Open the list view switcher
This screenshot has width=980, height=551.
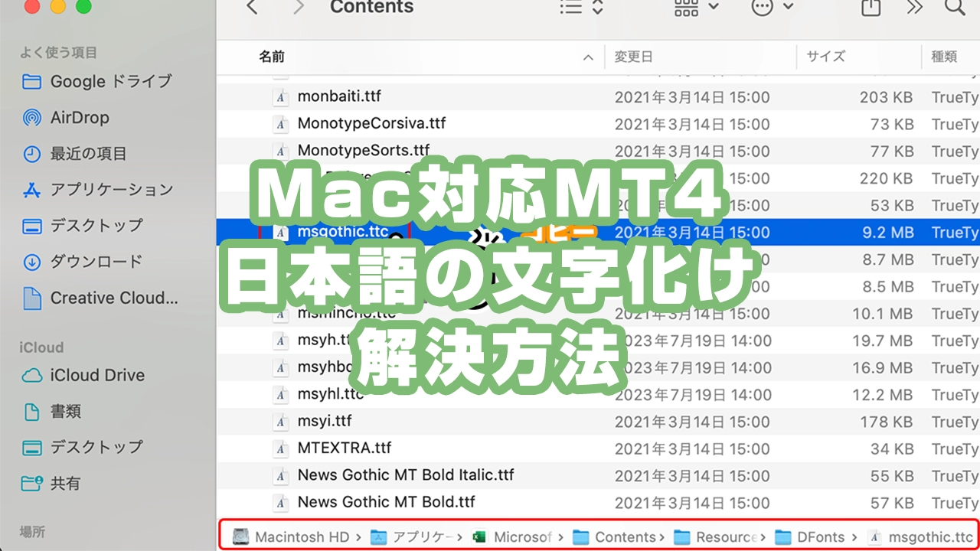click(x=581, y=8)
